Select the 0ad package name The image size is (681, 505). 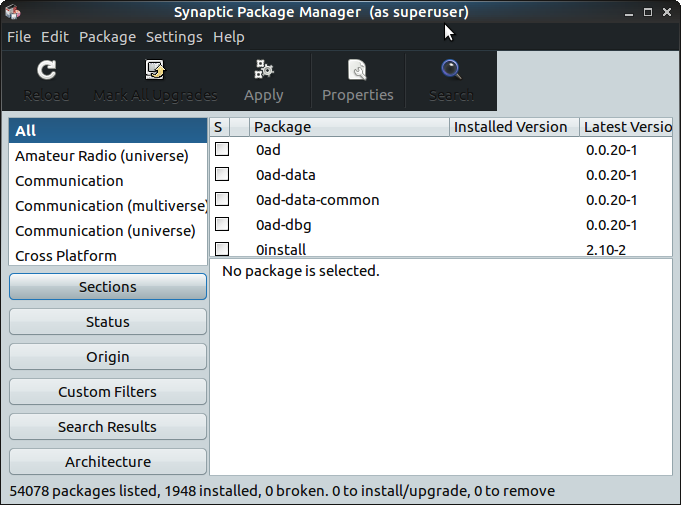268,150
